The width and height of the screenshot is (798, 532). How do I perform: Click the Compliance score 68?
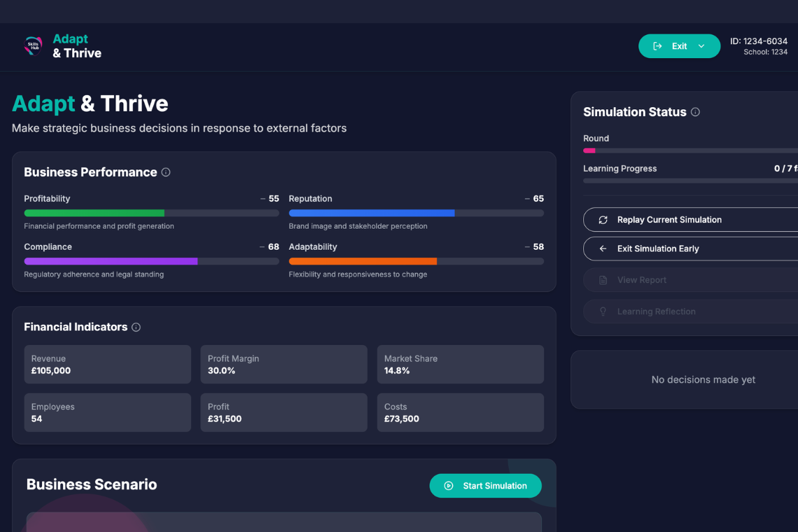click(x=274, y=247)
